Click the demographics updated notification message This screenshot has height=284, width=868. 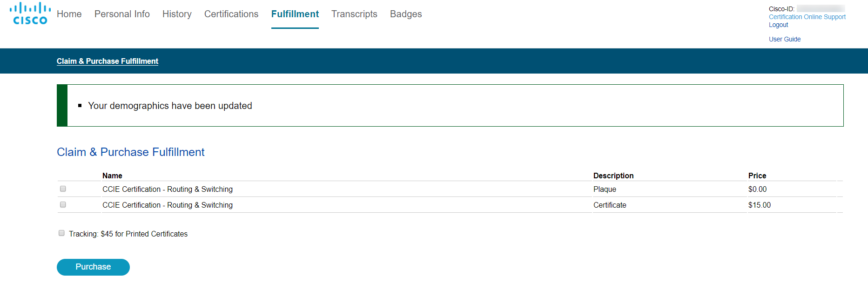coord(170,106)
